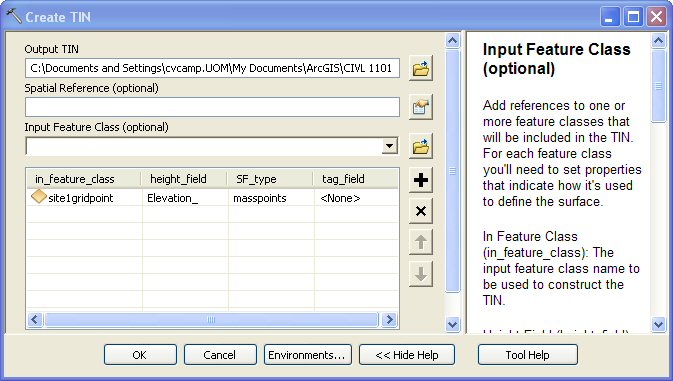
Task: Click Hide Help button
Action: coord(406,355)
